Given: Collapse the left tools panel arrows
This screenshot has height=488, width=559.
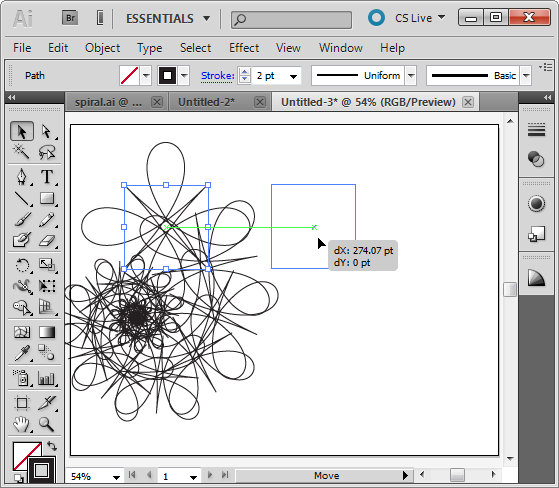Looking at the screenshot, I should click(x=11, y=97).
